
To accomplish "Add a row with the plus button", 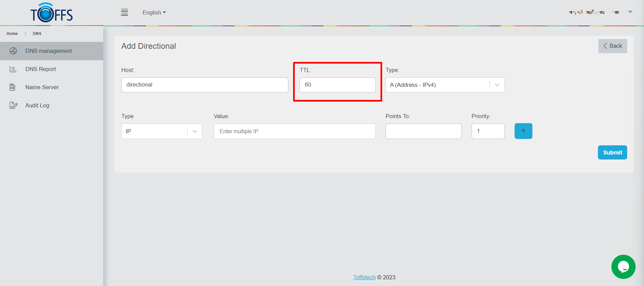I will click(x=523, y=131).
